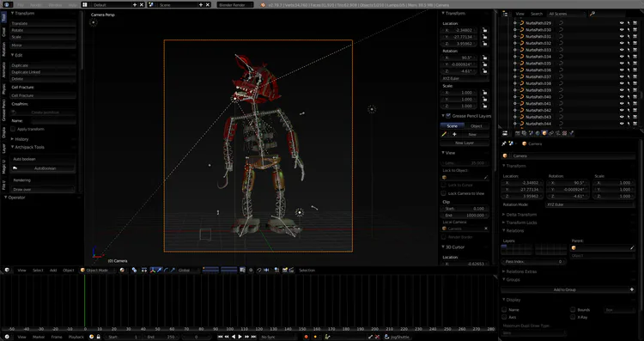Add a new screen layout with plus
The height and width of the screenshot is (341, 644).
coord(135,5)
